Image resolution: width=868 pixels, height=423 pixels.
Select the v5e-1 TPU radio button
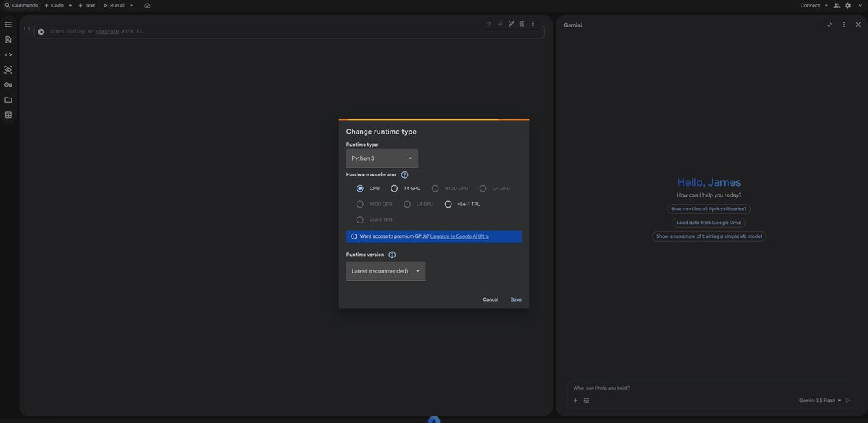pos(448,204)
